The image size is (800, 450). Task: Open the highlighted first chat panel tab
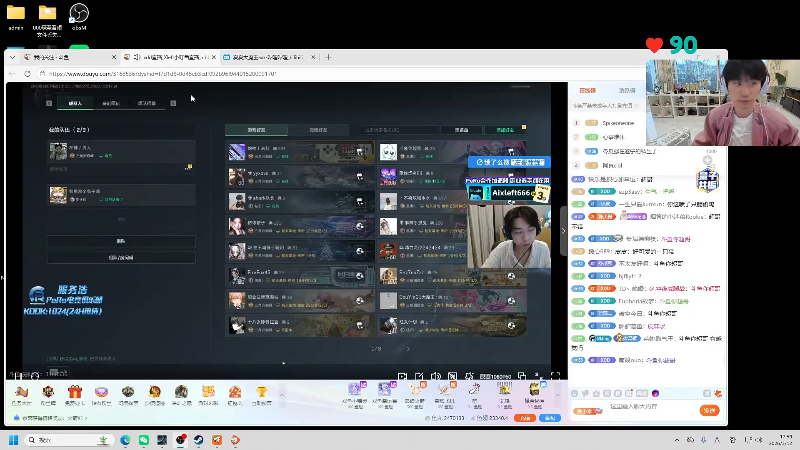pos(587,90)
